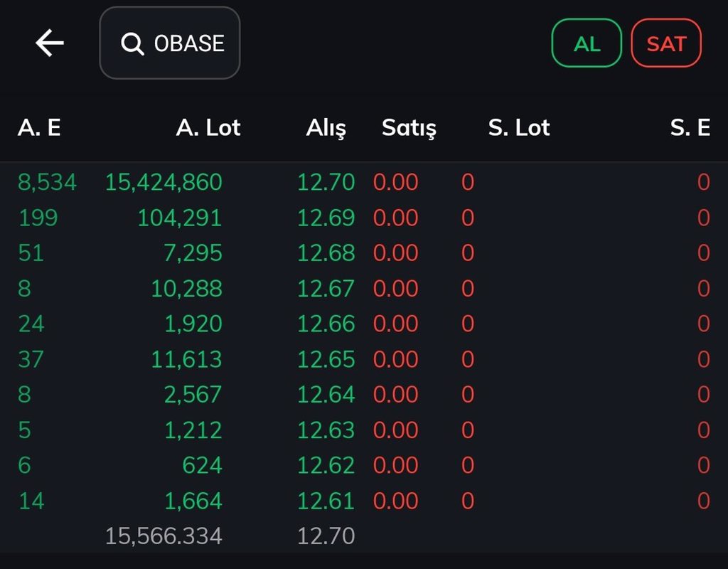Screen dimensions: 728x569
Task: Select lot amount 1,664
Action: coord(193,501)
